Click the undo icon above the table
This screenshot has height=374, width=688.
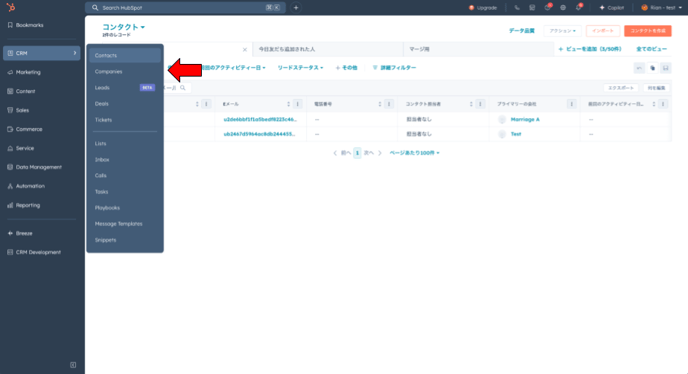click(x=639, y=68)
